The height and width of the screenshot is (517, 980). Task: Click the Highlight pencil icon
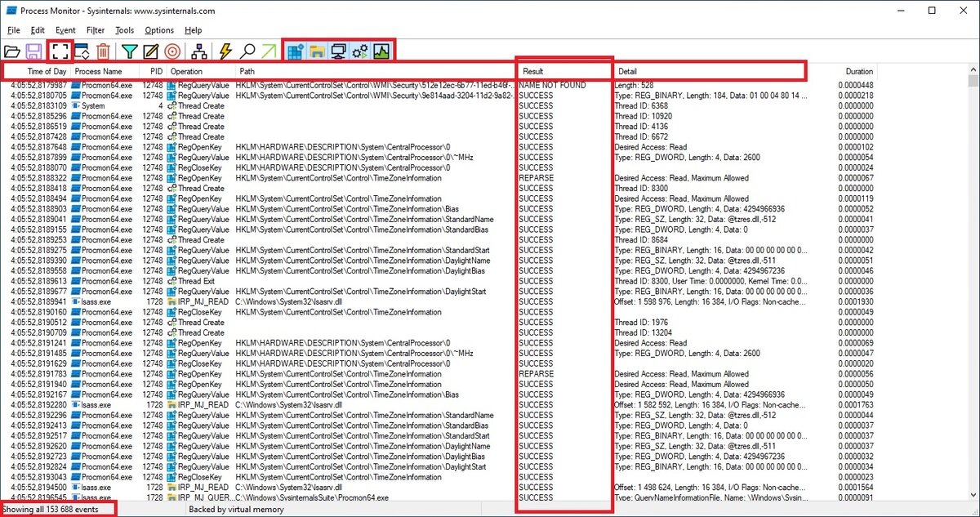[x=150, y=51]
